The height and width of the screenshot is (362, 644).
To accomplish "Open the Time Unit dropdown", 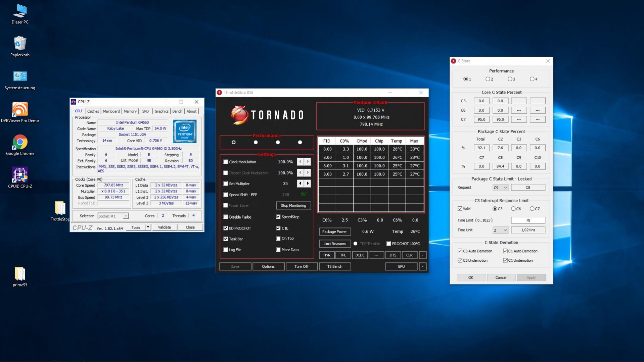I will pyautogui.click(x=500, y=230).
